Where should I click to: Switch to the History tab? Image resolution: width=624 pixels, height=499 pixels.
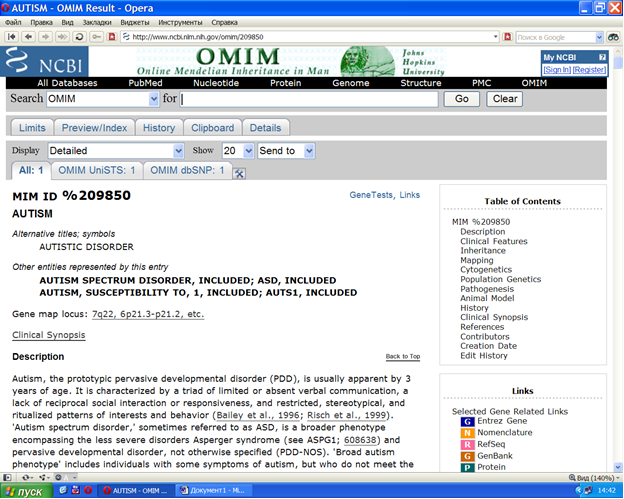pyautogui.click(x=159, y=128)
